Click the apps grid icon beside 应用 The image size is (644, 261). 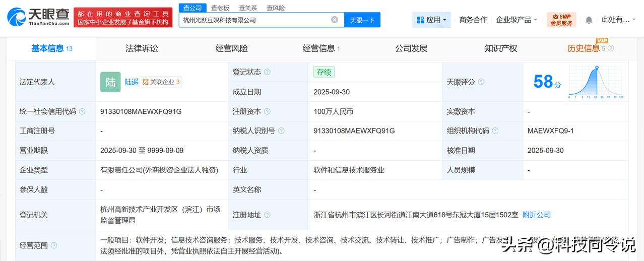420,20
